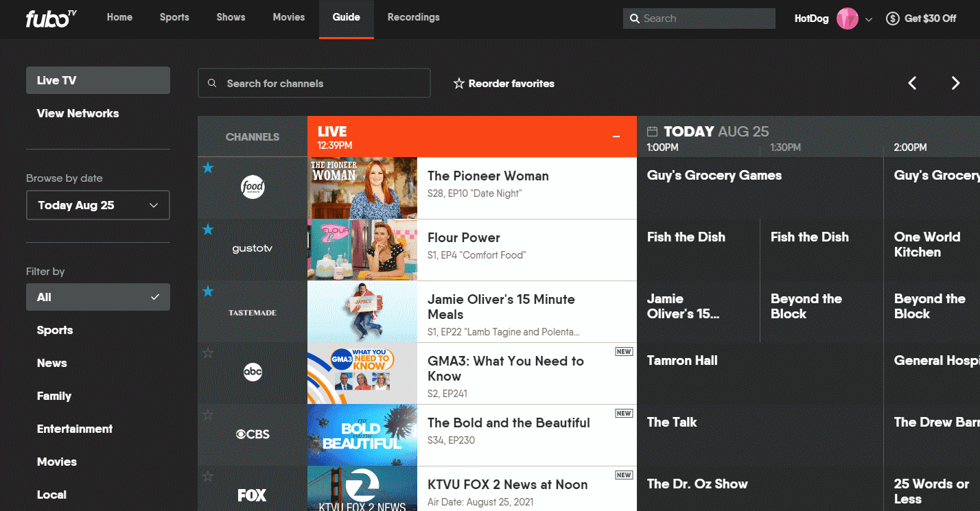Open the Tastemade channel logo
The height and width of the screenshot is (511, 980).
tap(253, 312)
